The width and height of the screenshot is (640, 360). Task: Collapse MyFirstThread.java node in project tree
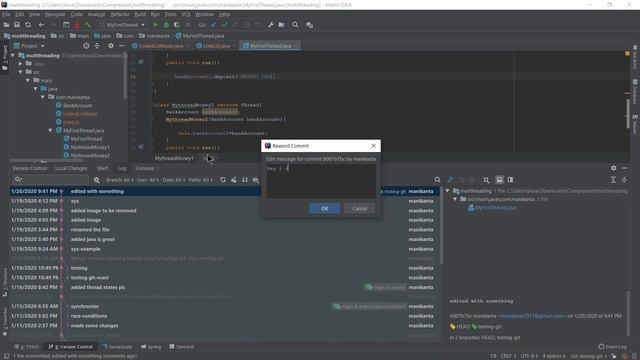50,130
